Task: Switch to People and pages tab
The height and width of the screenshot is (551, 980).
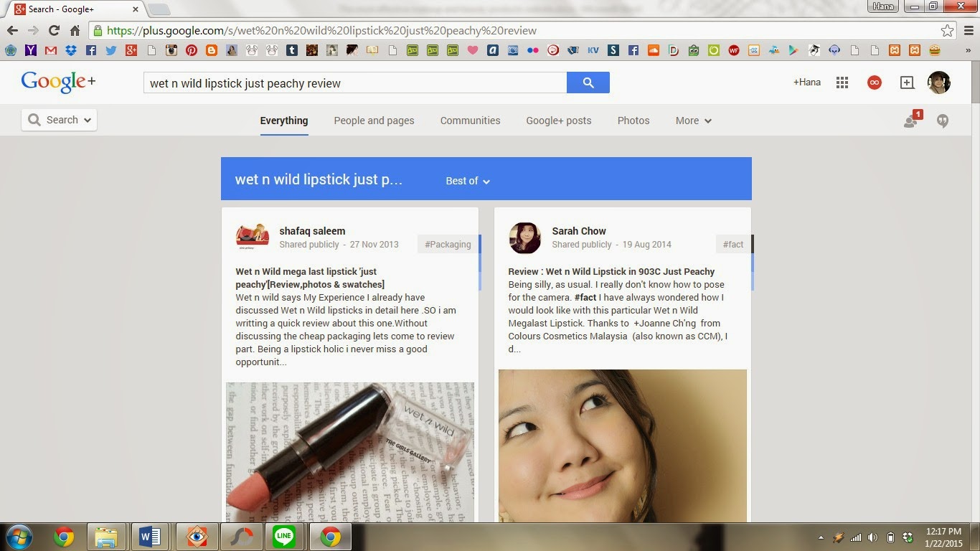Action: coord(374,121)
